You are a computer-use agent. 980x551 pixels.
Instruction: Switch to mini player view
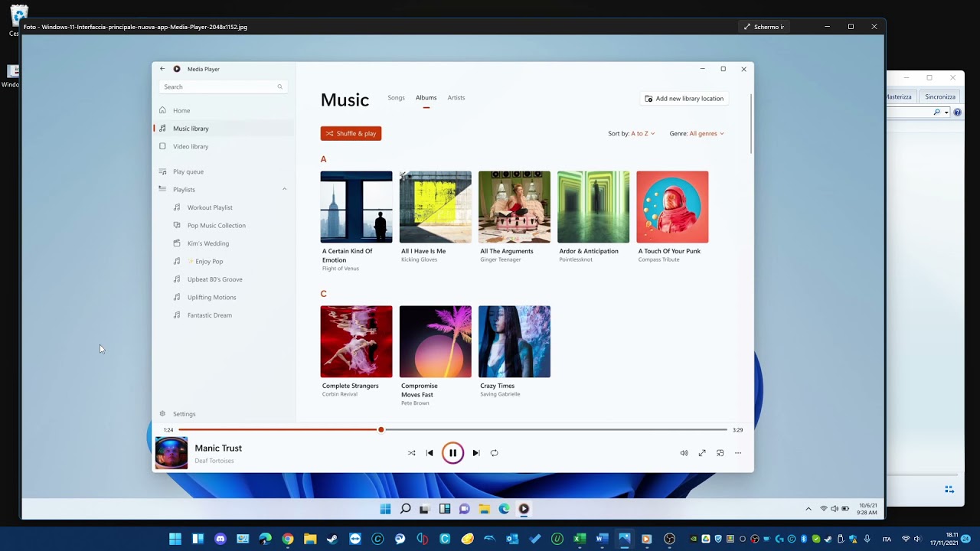click(720, 453)
